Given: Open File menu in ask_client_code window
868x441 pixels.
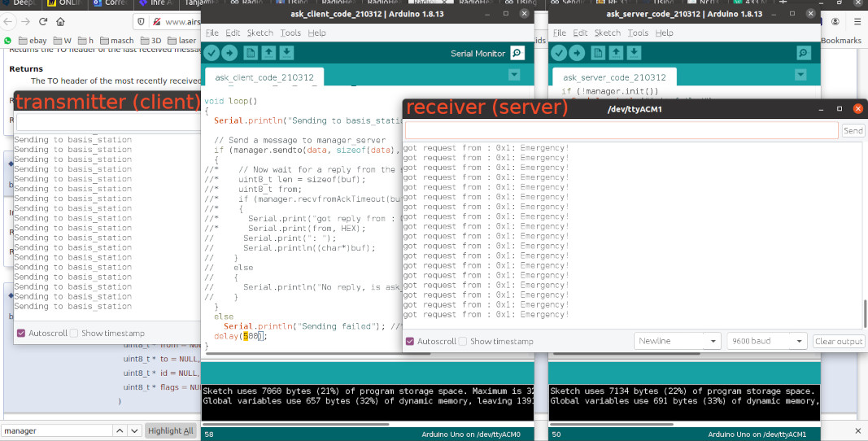Looking at the screenshot, I should [212, 33].
